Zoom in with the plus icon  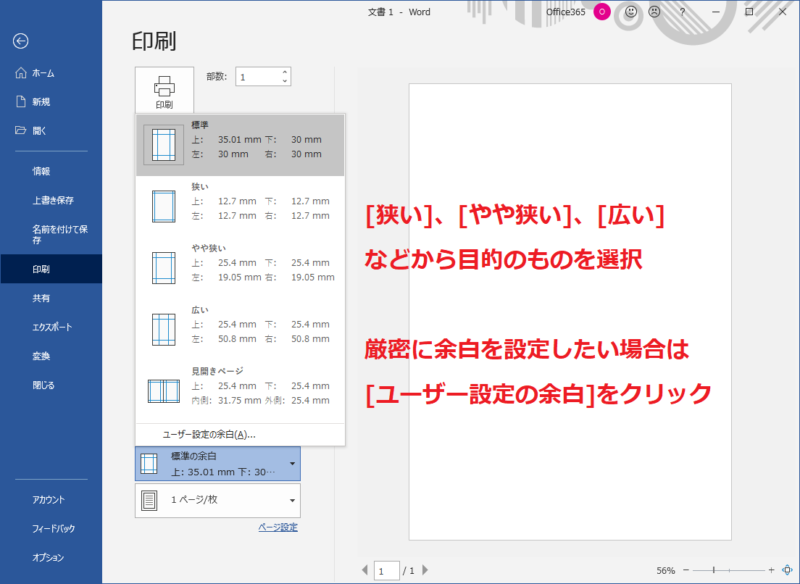coord(771,570)
